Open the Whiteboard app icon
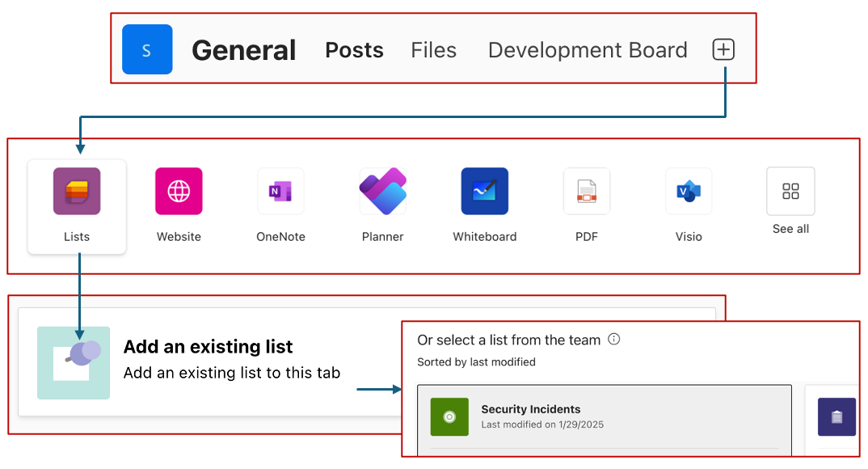Image resolution: width=868 pixels, height=469 pixels. point(484,191)
